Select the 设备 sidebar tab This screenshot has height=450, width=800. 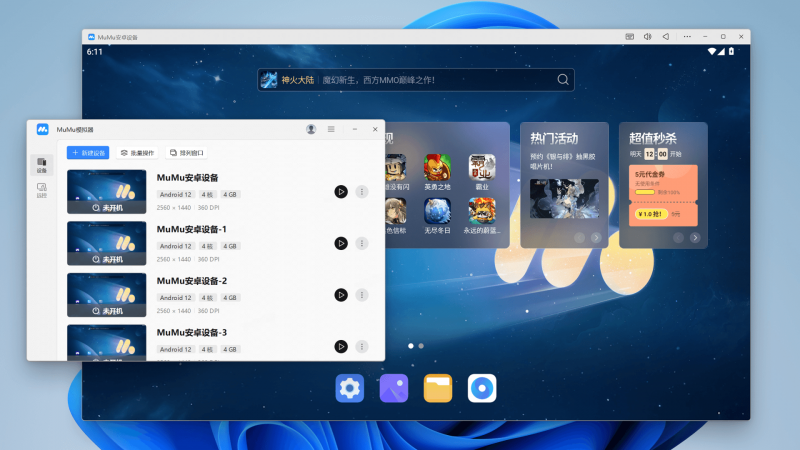coord(42,164)
